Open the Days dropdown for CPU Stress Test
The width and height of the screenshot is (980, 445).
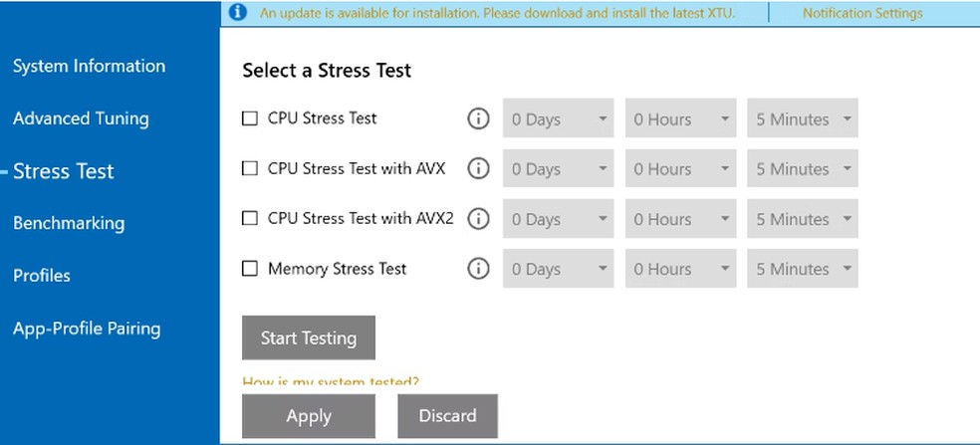click(x=558, y=119)
